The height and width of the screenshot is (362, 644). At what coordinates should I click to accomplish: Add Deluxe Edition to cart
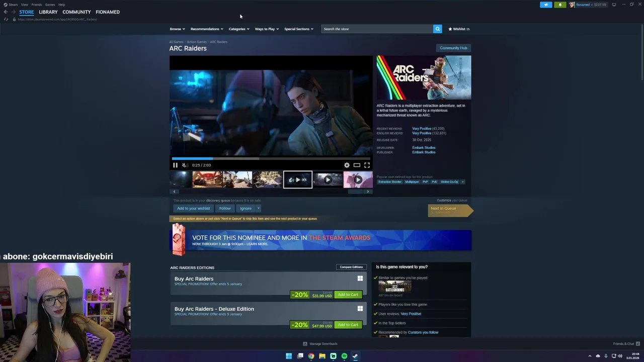(348, 325)
